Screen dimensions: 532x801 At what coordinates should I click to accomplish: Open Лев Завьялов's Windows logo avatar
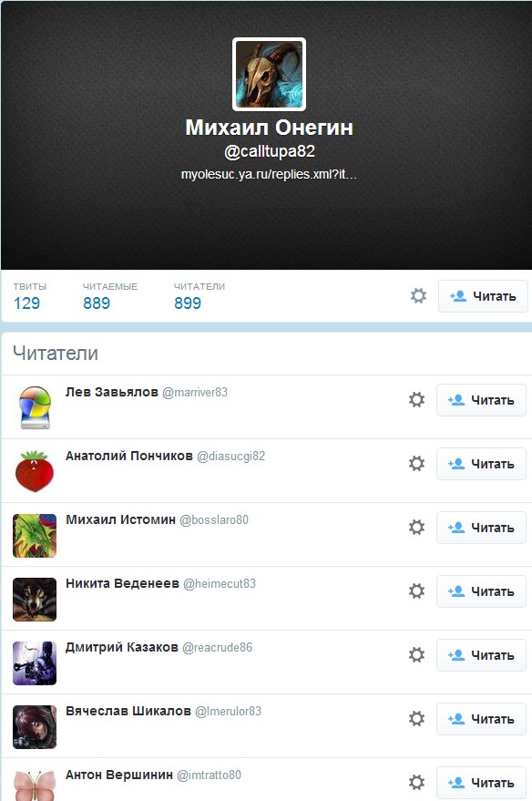(x=35, y=407)
